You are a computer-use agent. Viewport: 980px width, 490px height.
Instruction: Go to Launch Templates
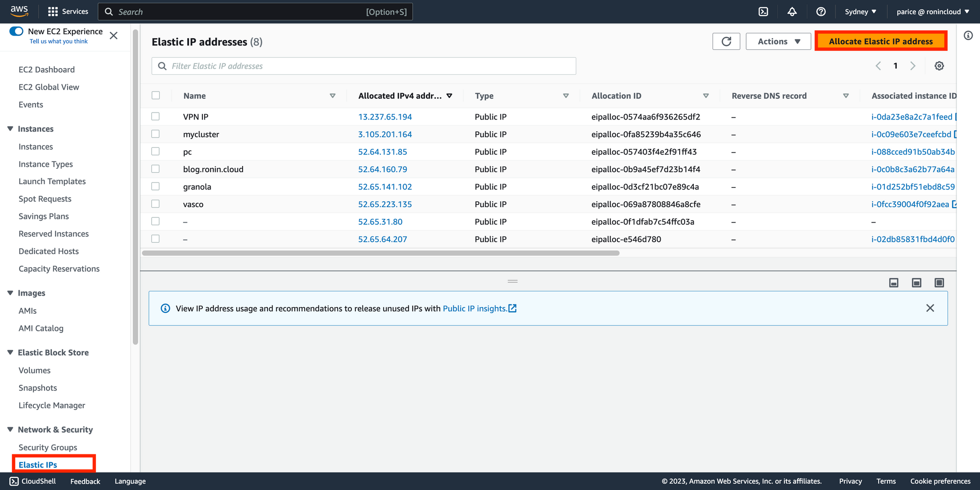click(52, 181)
